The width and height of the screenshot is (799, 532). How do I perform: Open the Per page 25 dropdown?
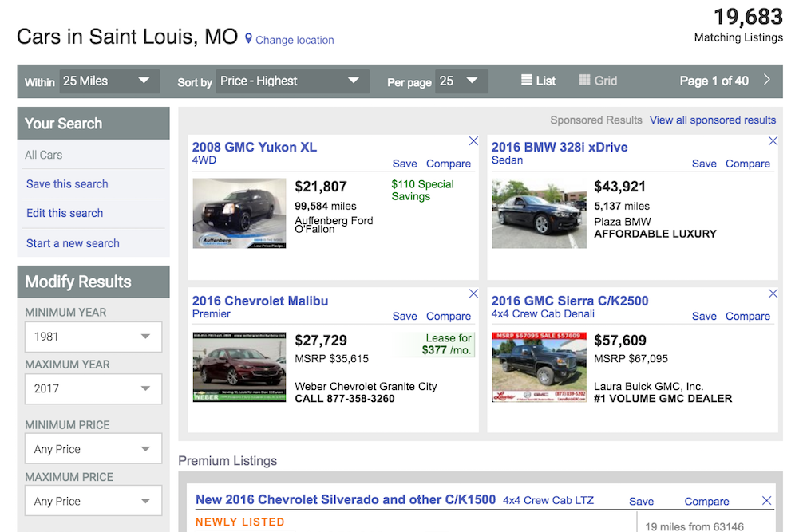(461, 81)
